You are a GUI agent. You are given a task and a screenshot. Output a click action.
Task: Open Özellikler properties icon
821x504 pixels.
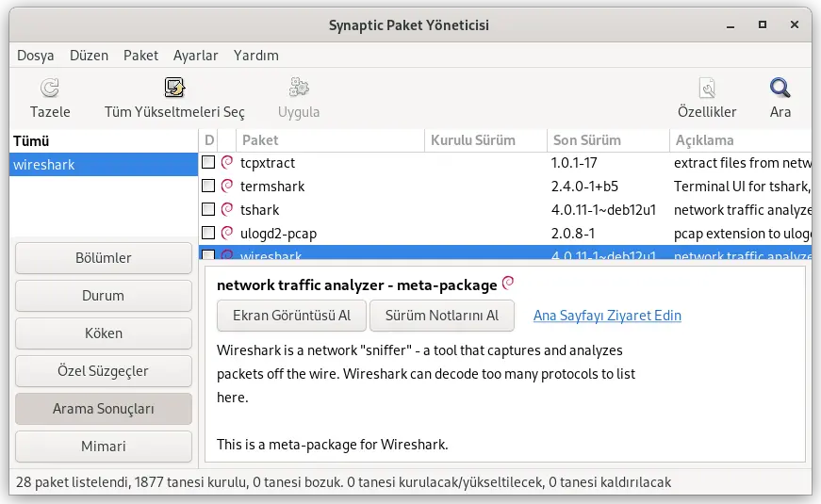click(707, 88)
